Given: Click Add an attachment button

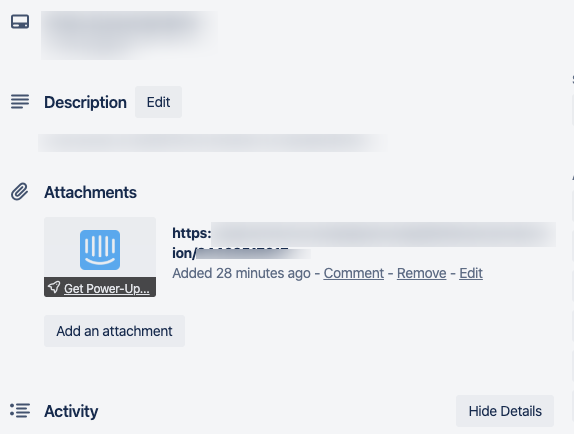Looking at the screenshot, I should point(114,331).
